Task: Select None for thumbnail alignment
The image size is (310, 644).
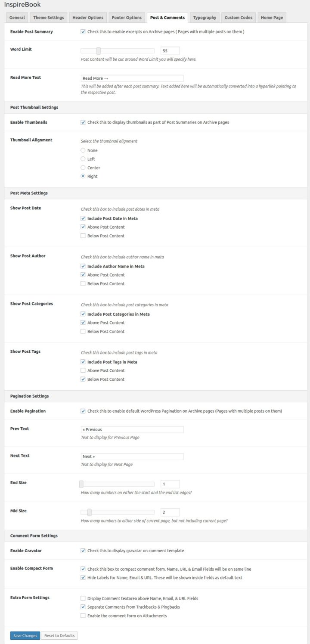Action: pos(83,150)
